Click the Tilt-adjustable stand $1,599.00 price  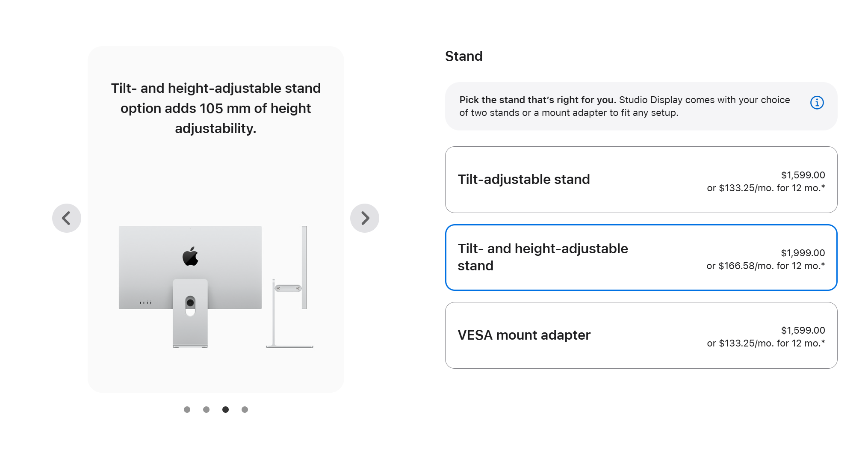click(803, 175)
